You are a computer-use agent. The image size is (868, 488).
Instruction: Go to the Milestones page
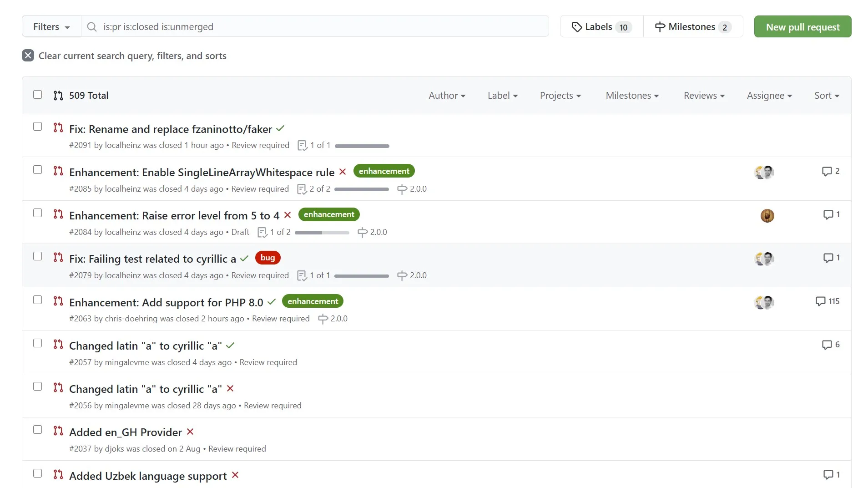[x=692, y=27]
